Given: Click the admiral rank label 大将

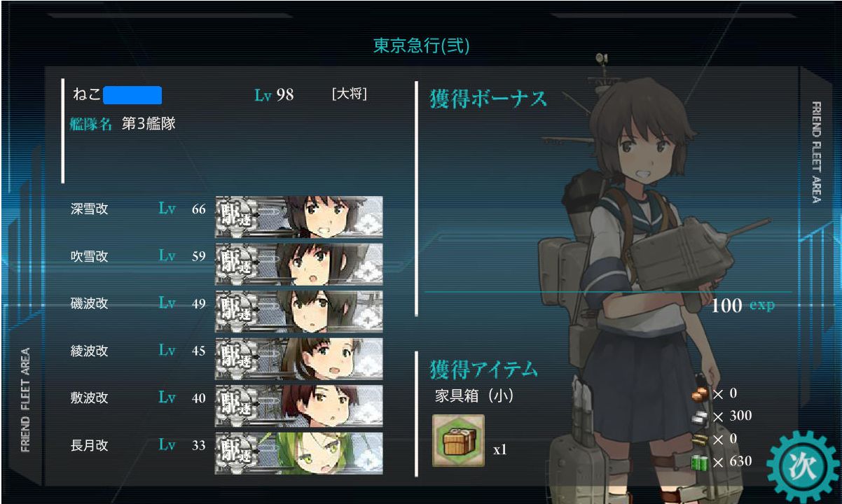Looking at the screenshot, I should pyautogui.click(x=350, y=94).
